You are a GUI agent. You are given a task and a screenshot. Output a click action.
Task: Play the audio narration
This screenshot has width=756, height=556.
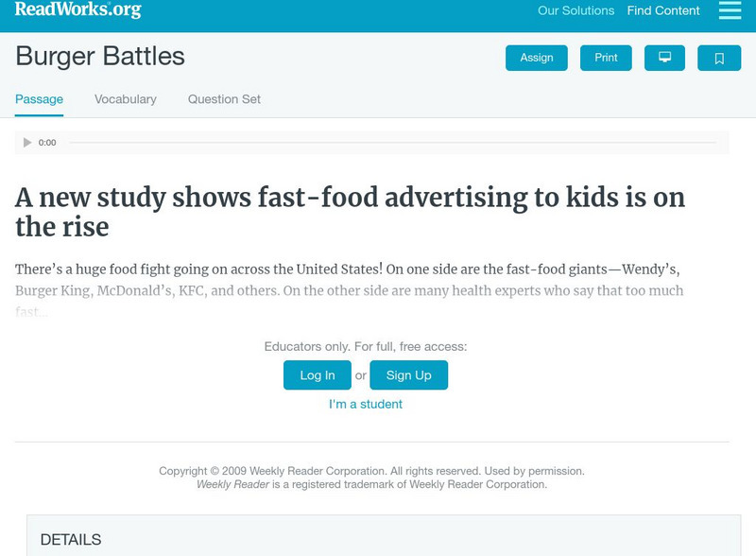26,143
